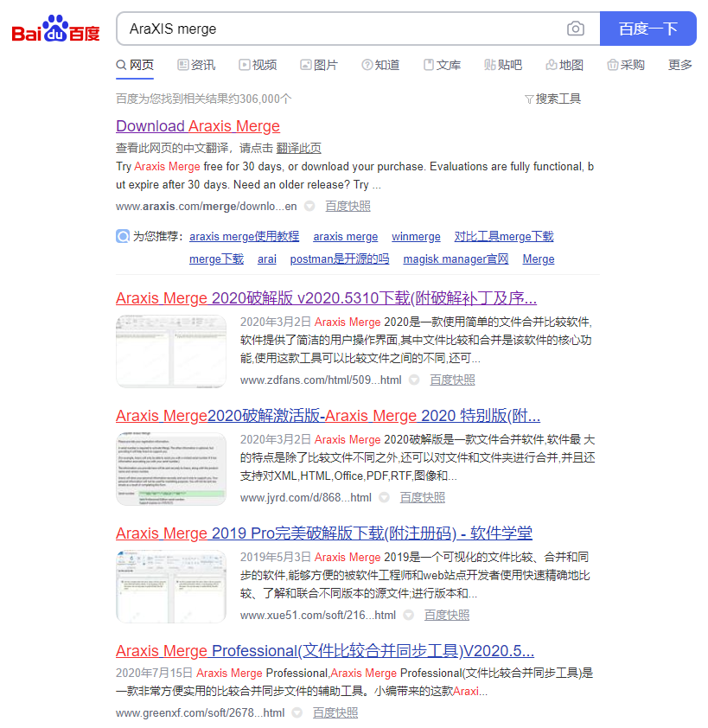Go to the 文库 tab

[x=442, y=65]
